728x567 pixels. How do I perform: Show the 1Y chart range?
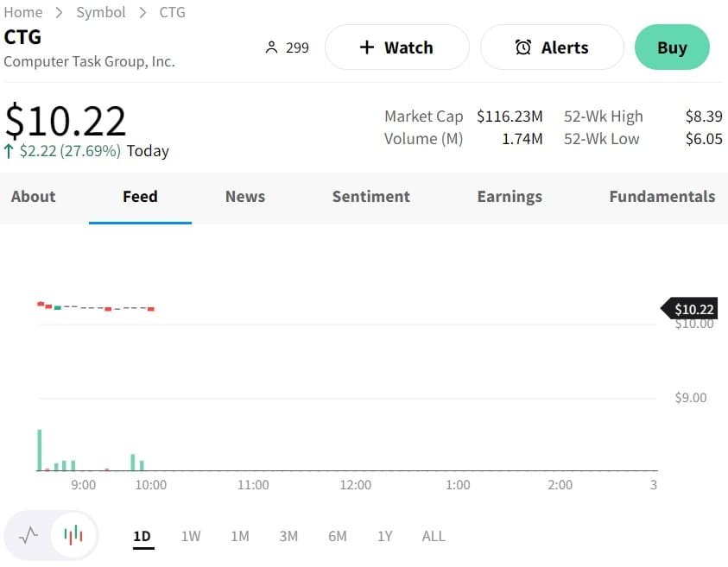click(385, 536)
